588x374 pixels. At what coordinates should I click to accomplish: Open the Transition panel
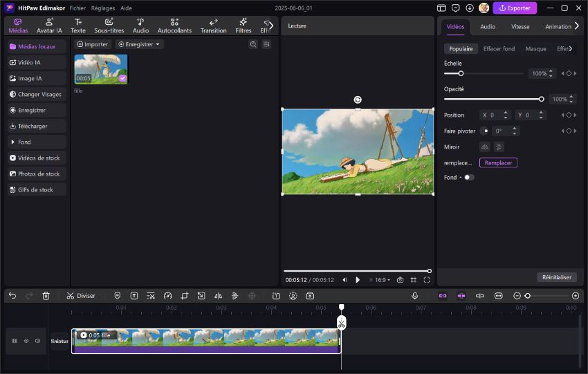[x=213, y=26]
